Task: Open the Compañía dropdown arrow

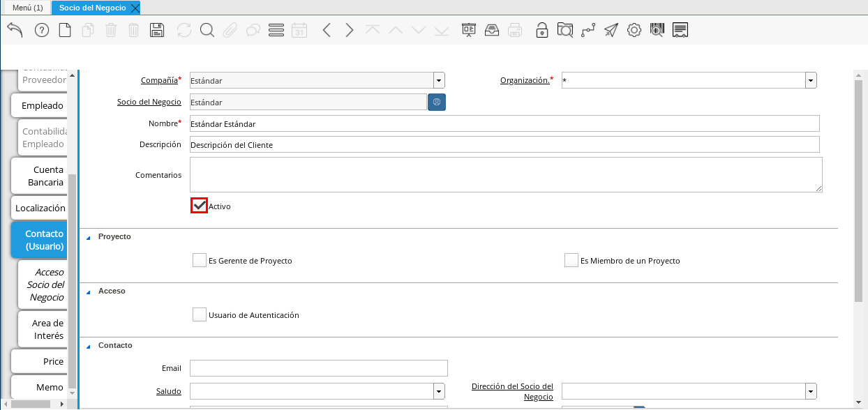Action: pyautogui.click(x=439, y=80)
